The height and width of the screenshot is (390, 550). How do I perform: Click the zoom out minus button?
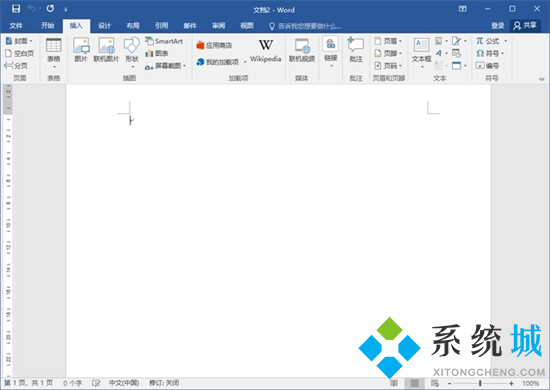tap(449, 383)
